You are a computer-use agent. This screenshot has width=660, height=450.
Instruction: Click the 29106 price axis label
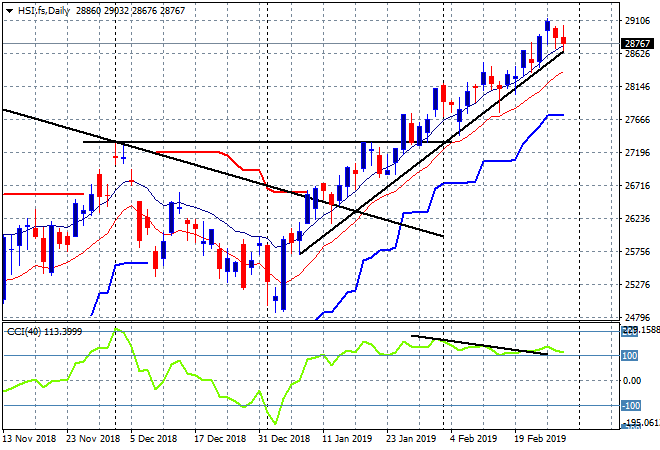tap(637, 20)
